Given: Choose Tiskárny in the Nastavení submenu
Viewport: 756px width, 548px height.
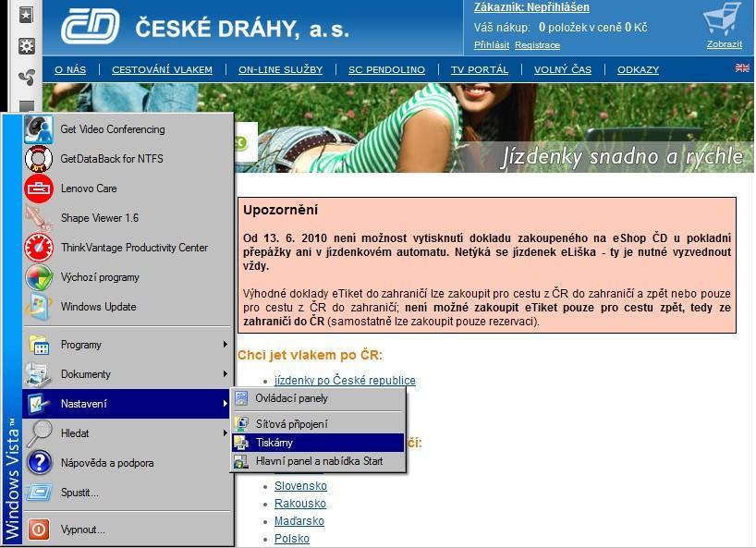Looking at the screenshot, I should coord(318,443).
